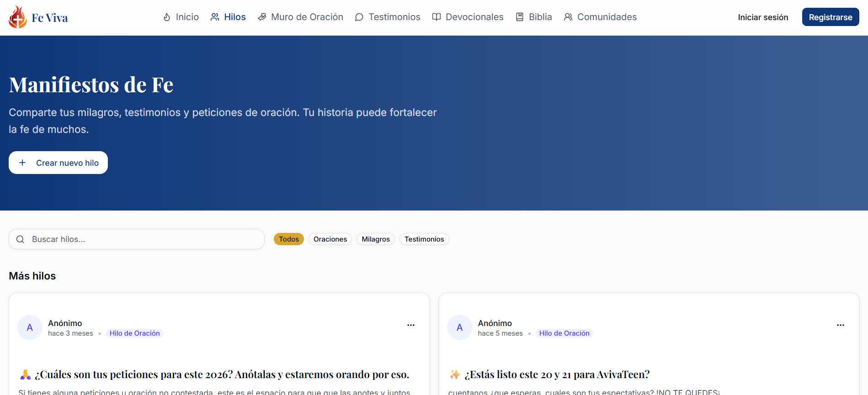This screenshot has height=395, width=868.
Task: Click the Fe Viva flame logo
Action: point(18,17)
